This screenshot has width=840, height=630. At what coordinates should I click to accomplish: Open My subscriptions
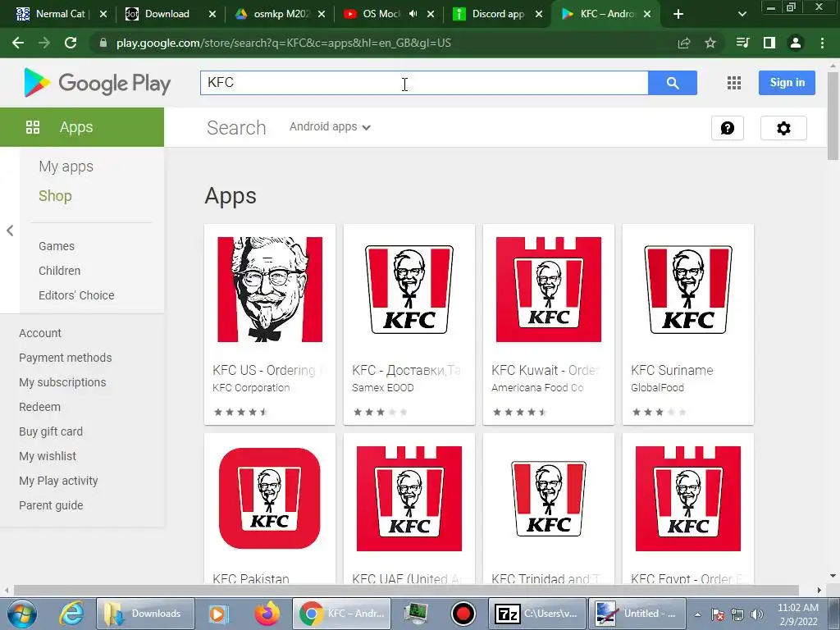click(62, 382)
